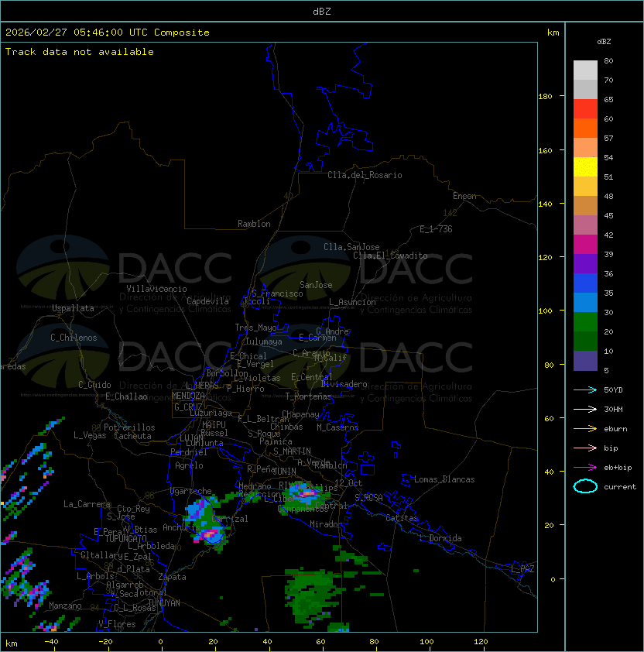
Task: Click the La_Carrera place label
Action: click(87, 504)
